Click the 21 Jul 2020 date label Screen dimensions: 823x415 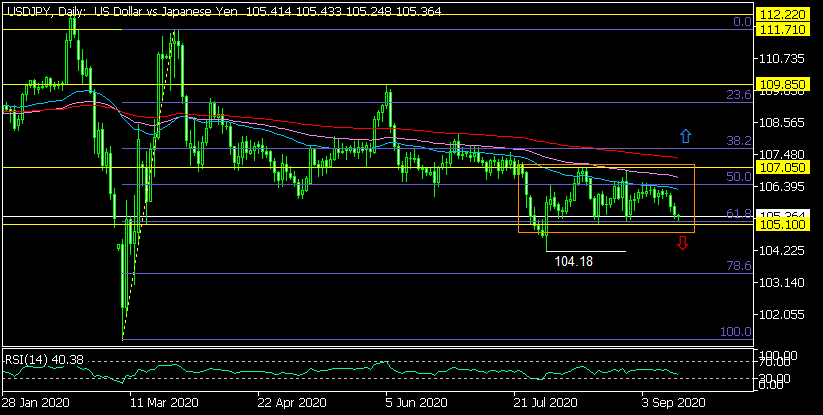coord(546,403)
